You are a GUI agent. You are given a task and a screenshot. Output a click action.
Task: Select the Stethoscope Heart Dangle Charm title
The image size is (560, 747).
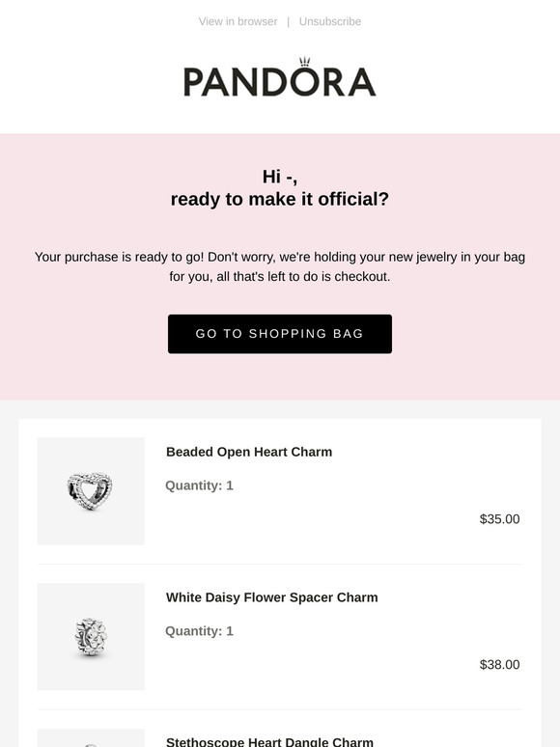point(269,741)
